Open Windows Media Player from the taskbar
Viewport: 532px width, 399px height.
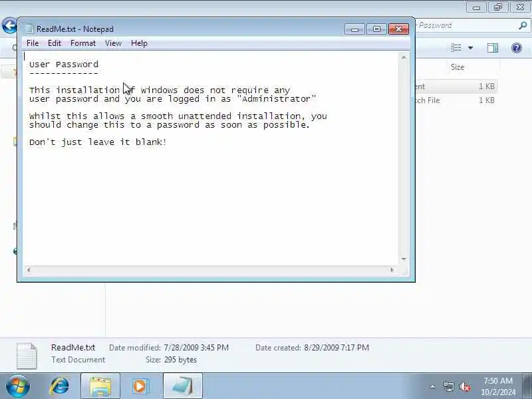click(x=140, y=386)
